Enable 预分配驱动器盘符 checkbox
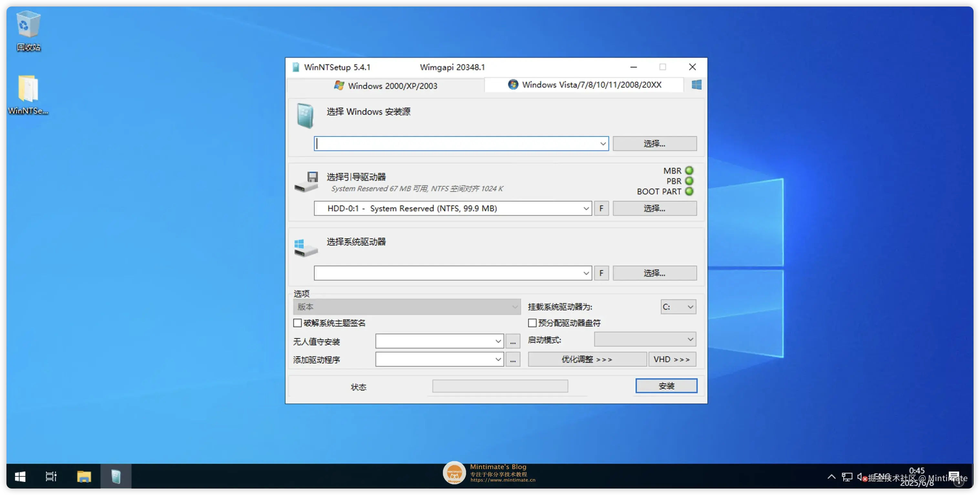The height and width of the screenshot is (495, 980). [x=533, y=323]
